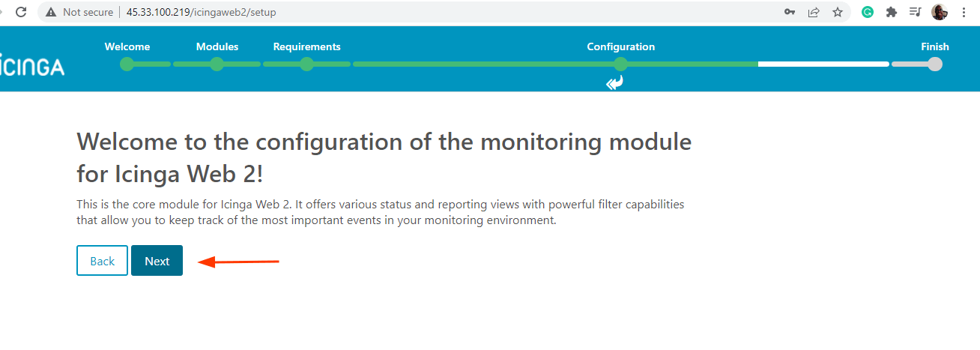Viewport: 980px width, 350px height.
Task: Click the Icinga logo
Action: click(32, 65)
